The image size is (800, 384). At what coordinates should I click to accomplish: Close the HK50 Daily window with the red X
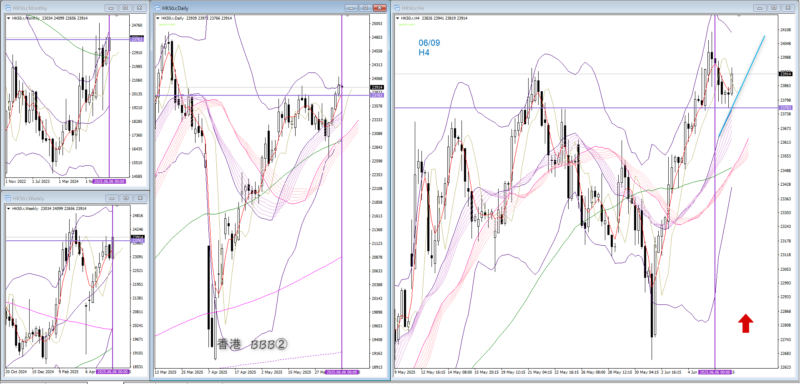pyautogui.click(x=380, y=8)
